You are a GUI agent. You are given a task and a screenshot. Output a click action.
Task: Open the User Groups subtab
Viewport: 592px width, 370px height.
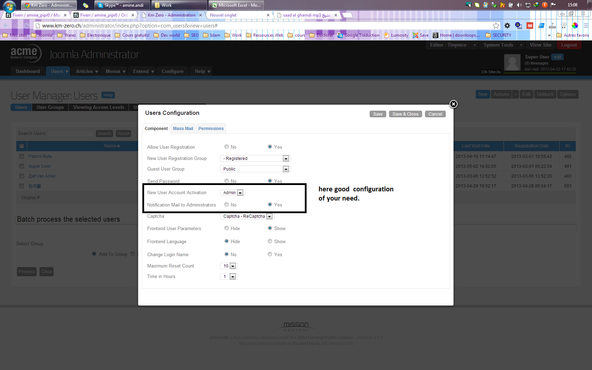coord(50,107)
